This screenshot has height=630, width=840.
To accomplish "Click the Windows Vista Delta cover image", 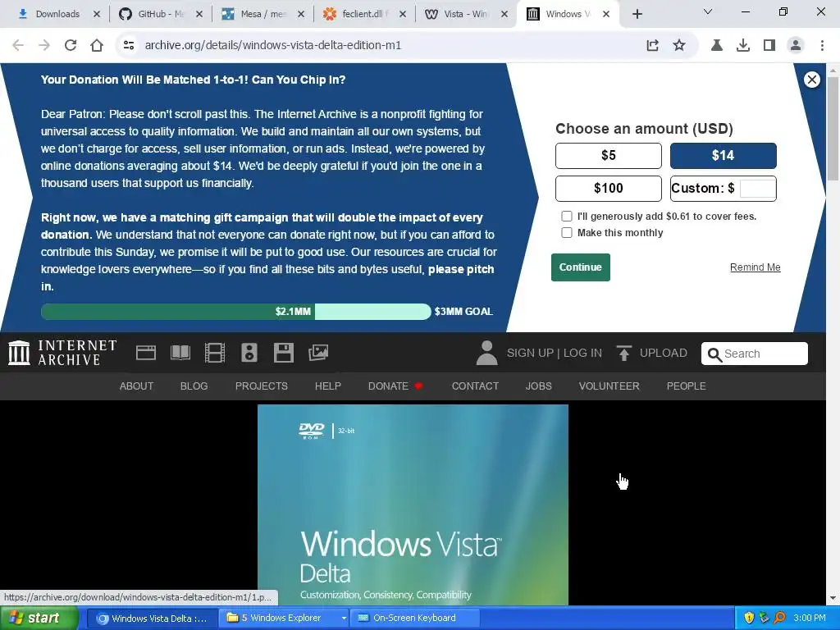I will [413, 504].
